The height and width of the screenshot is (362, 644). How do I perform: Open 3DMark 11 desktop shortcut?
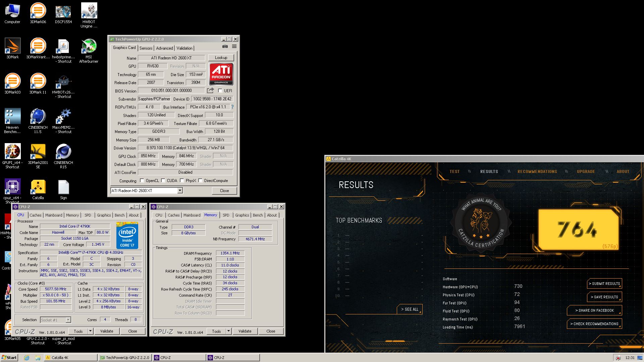point(38,84)
